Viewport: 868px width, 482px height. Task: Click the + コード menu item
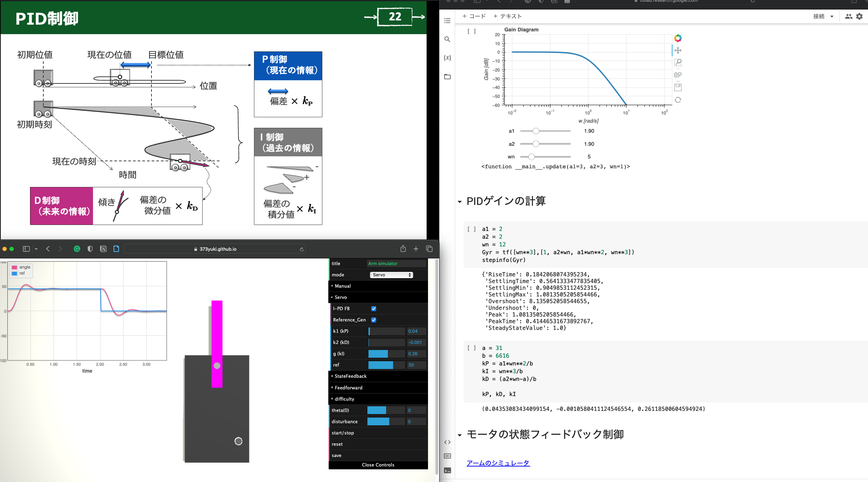[x=474, y=16]
